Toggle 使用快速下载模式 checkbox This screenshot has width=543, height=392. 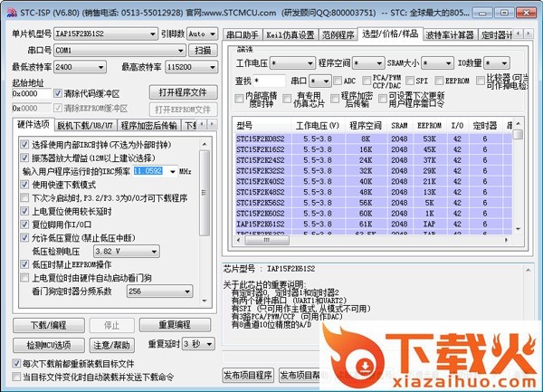click(x=24, y=185)
